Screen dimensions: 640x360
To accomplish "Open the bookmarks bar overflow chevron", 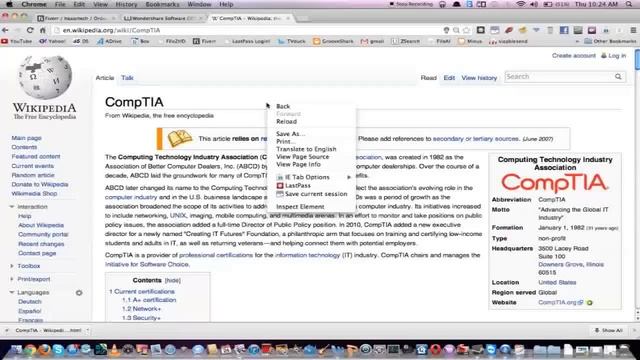I will (x=577, y=41).
